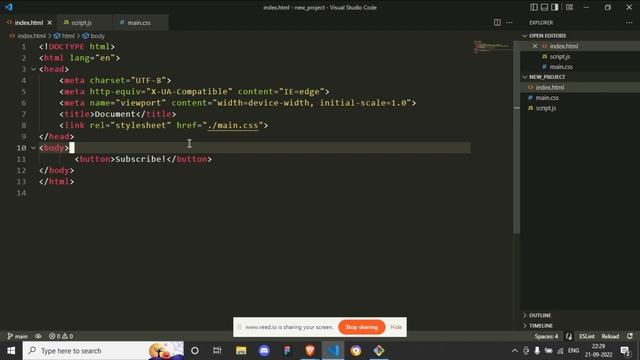Split the editor to the right
The width and height of the screenshot is (640, 360).
[x=497, y=22]
